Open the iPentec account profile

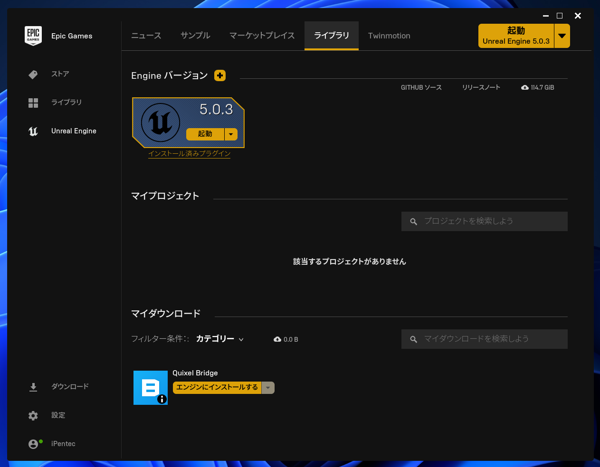coord(63,444)
